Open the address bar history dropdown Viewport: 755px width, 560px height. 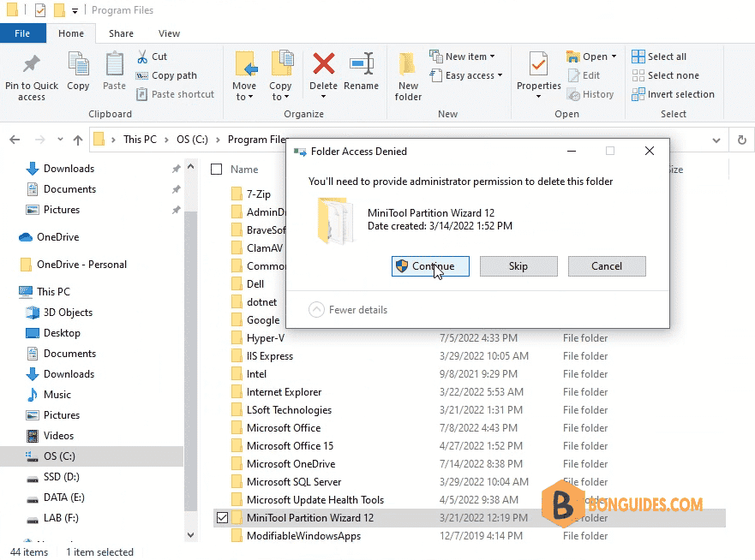click(x=716, y=140)
